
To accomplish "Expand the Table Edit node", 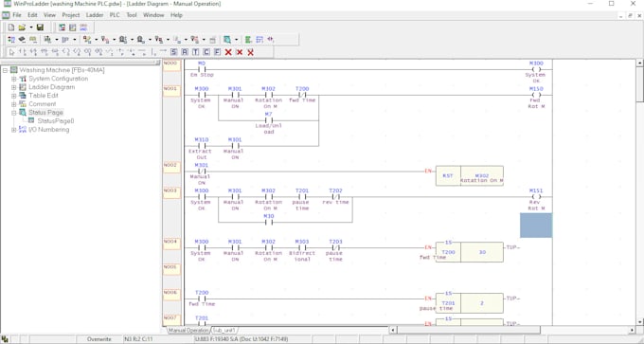I will point(14,96).
